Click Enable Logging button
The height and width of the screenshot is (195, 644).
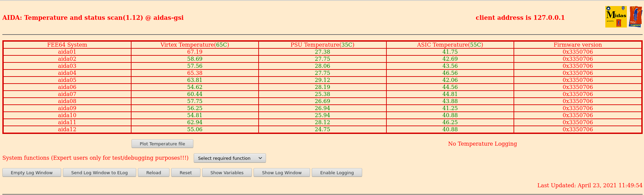(337, 173)
